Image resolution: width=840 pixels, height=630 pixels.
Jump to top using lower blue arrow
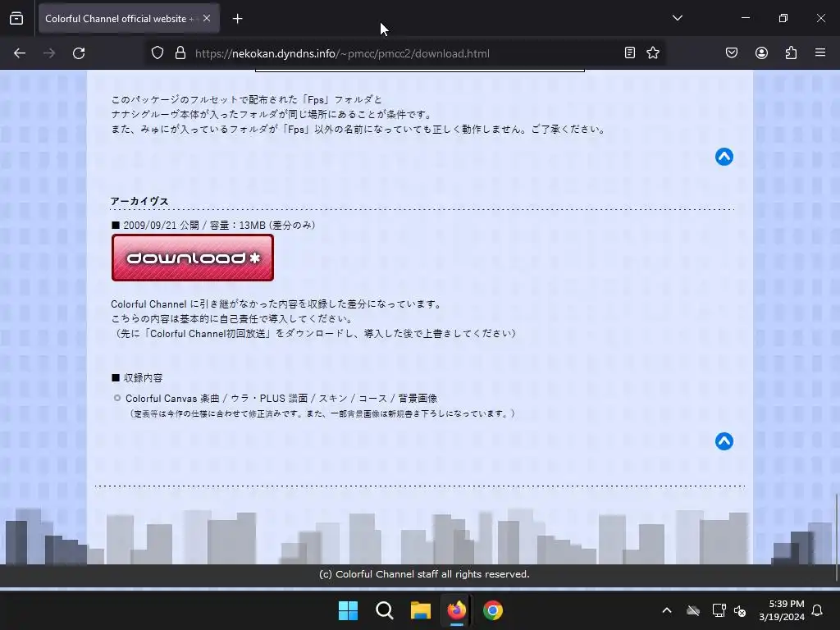pyautogui.click(x=724, y=441)
